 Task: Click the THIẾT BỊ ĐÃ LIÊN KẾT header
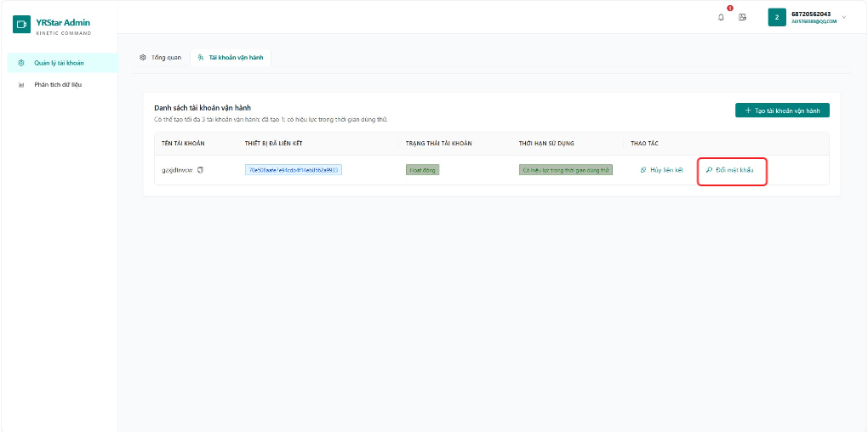coord(274,144)
